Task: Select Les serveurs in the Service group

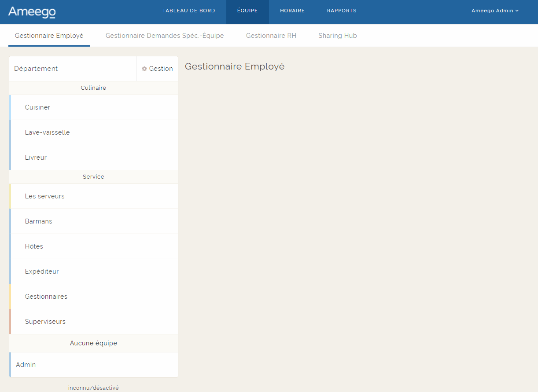Action: pyautogui.click(x=45, y=196)
